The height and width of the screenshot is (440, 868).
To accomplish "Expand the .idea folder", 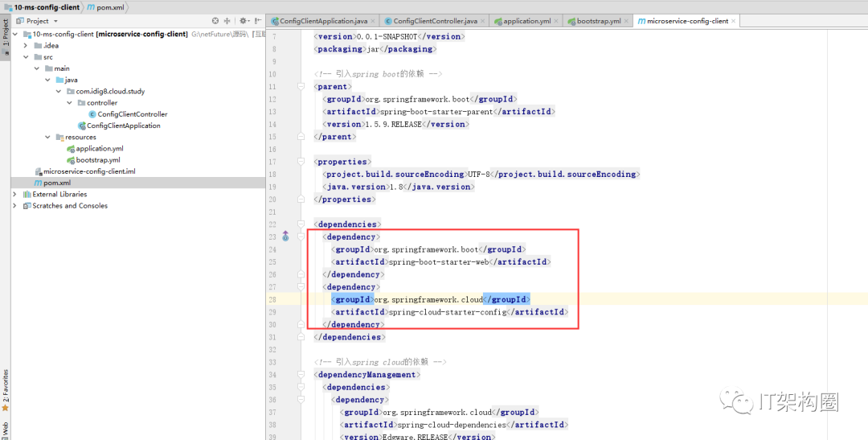I will (x=26, y=45).
